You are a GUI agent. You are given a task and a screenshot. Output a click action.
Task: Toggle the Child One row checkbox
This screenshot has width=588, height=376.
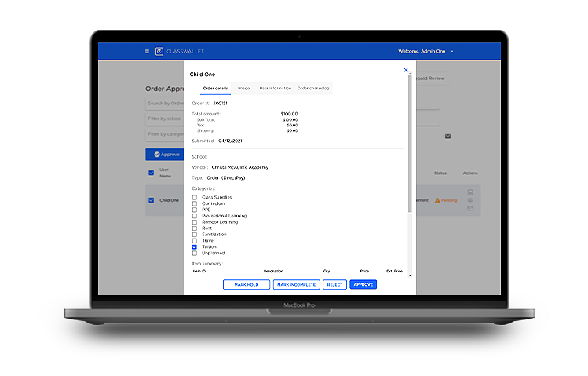[152, 200]
